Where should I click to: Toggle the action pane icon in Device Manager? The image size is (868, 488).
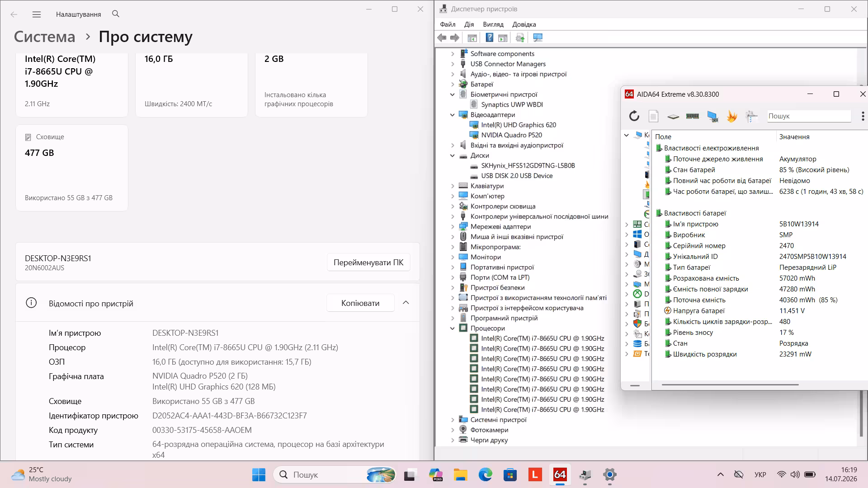coord(503,38)
